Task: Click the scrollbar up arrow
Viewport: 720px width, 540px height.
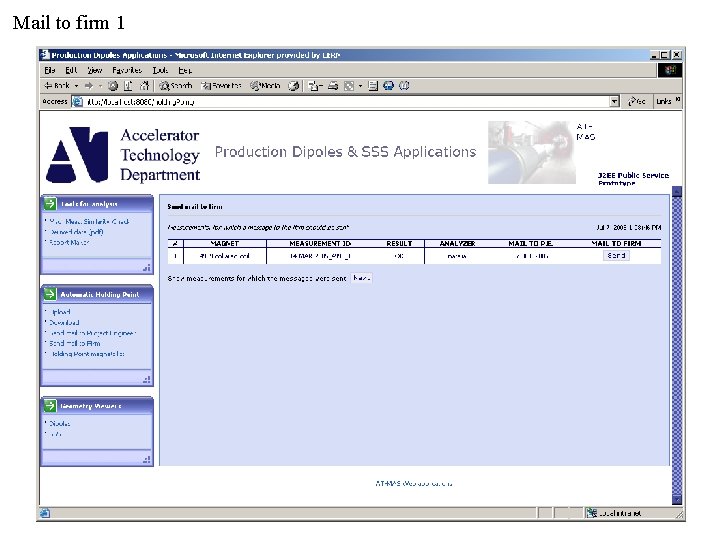Action: point(677,191)
